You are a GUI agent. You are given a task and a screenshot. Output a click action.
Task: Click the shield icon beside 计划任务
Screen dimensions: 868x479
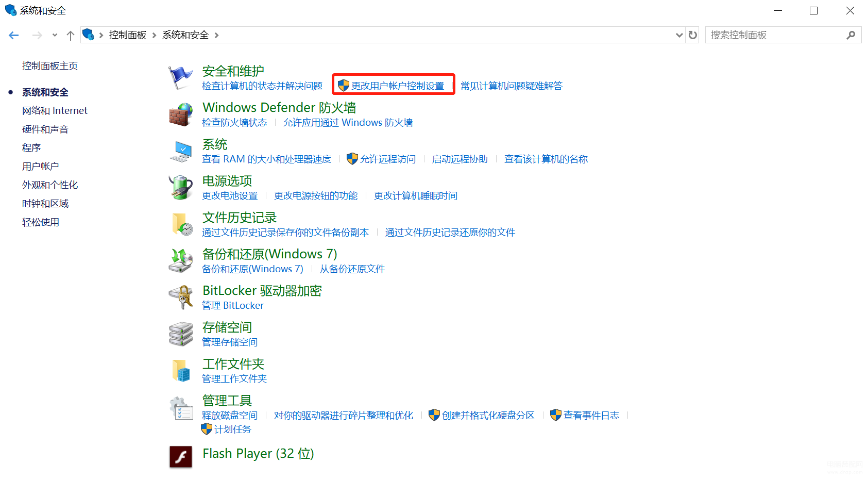coord(207,429)
